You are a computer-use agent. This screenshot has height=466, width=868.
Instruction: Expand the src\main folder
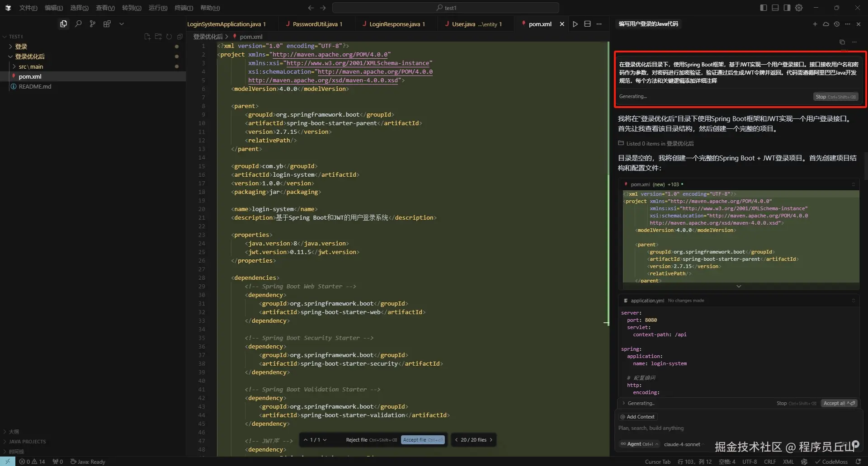coord(31,66)
